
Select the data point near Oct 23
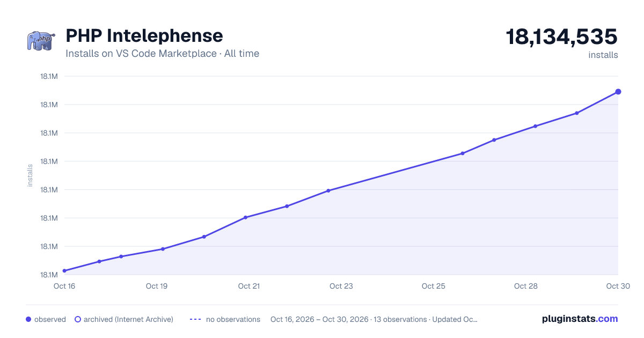tap(328, 190)
